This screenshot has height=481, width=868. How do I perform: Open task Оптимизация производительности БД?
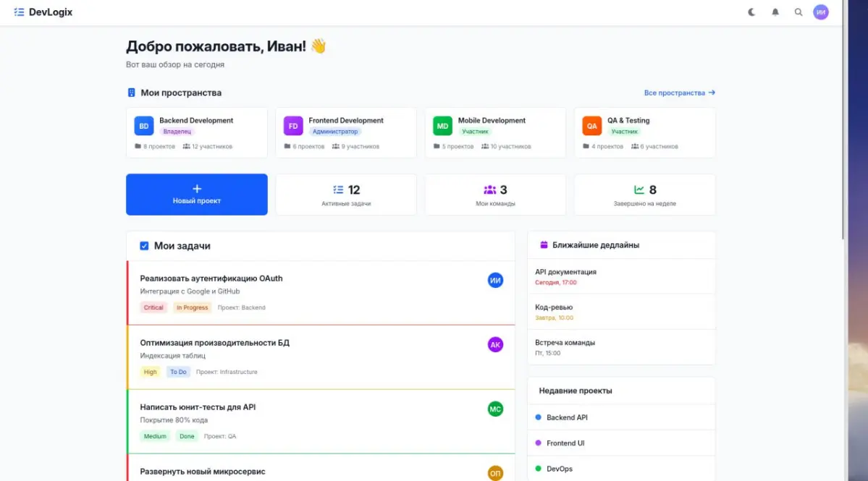pos(214,343)
